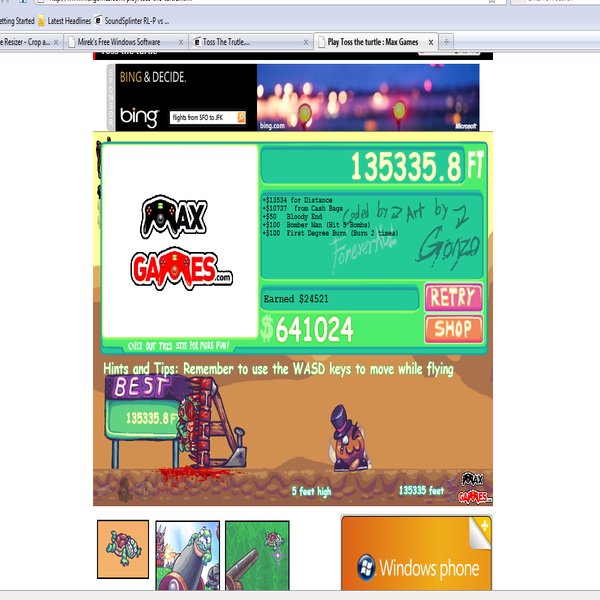Click the bing logo in the banner ad
This screenshot has height=600, width=600.
click(139, 117)
